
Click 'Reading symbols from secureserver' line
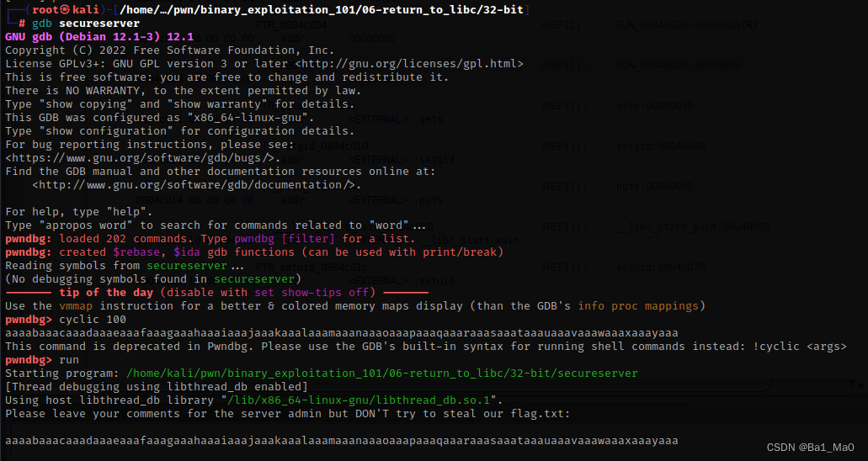[x=125, y=266]
